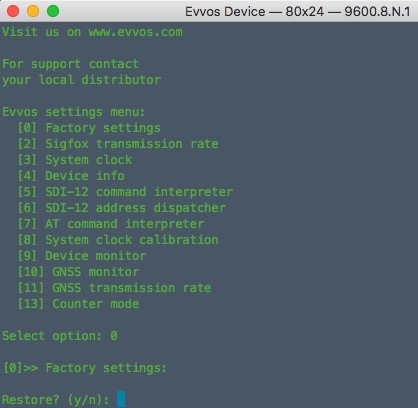The width and height of the screenshot is (418, 408).
Task: Click the Select option prompt line
Action: (60, 336)
